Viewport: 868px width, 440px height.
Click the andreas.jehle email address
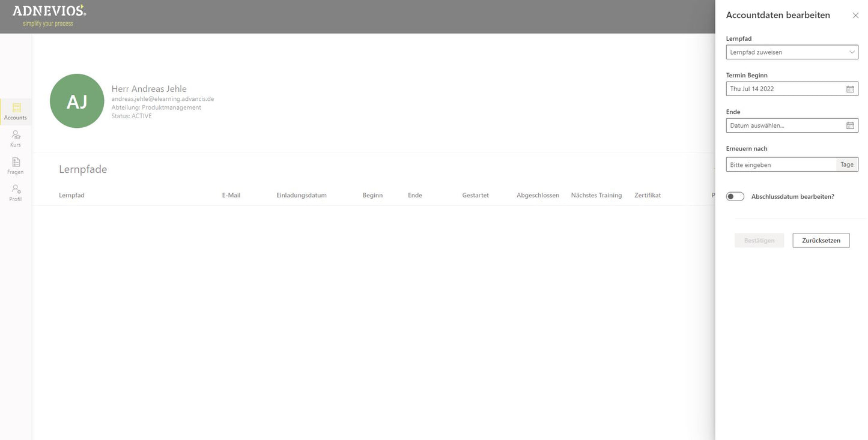tap(163, 99)
